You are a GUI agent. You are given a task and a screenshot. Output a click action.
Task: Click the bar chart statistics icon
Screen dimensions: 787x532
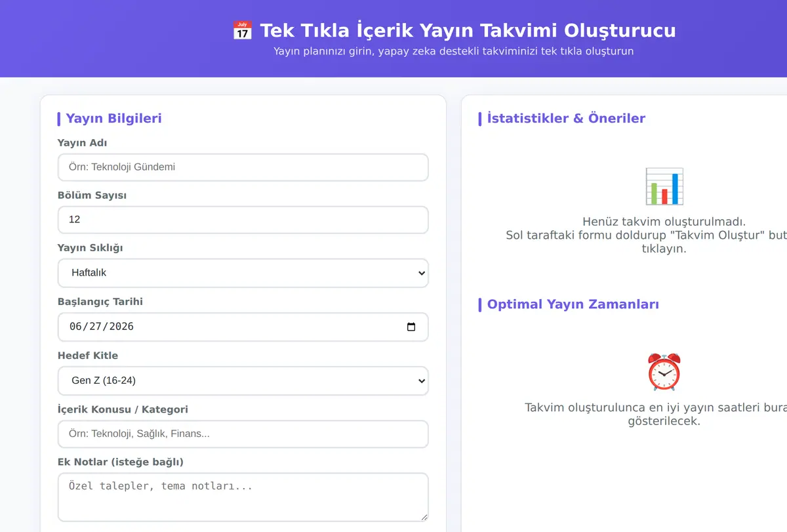coord(664,186)
